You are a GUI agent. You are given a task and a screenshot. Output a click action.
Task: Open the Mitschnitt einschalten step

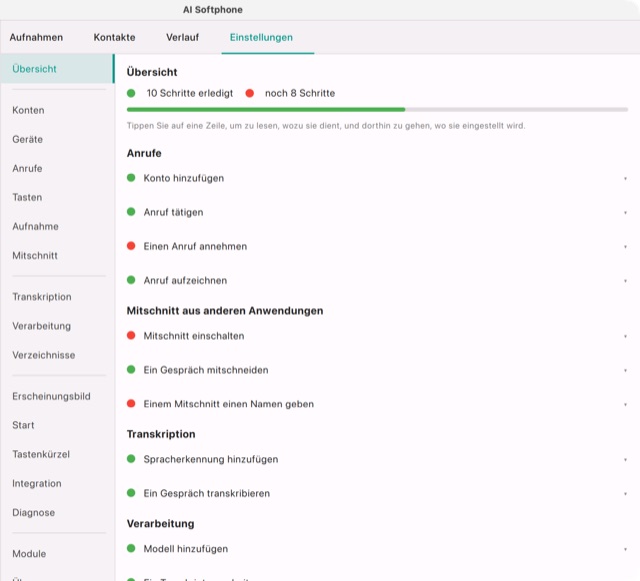pos(377,336)
